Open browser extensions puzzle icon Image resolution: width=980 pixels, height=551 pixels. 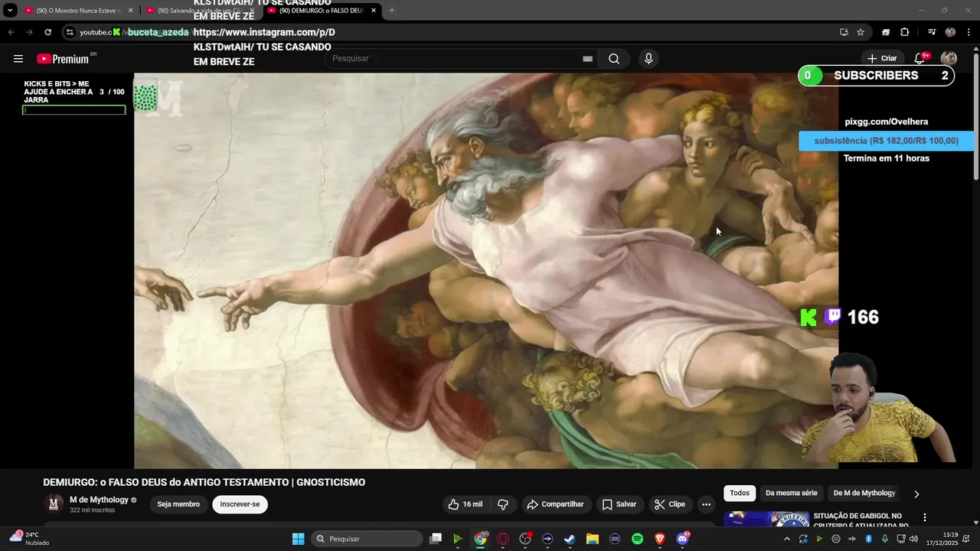[904, 32]
